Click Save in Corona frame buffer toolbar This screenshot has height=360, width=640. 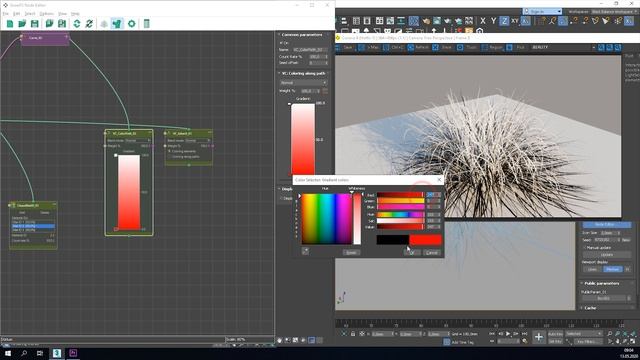pyautogui.click(x=344, y=48)
